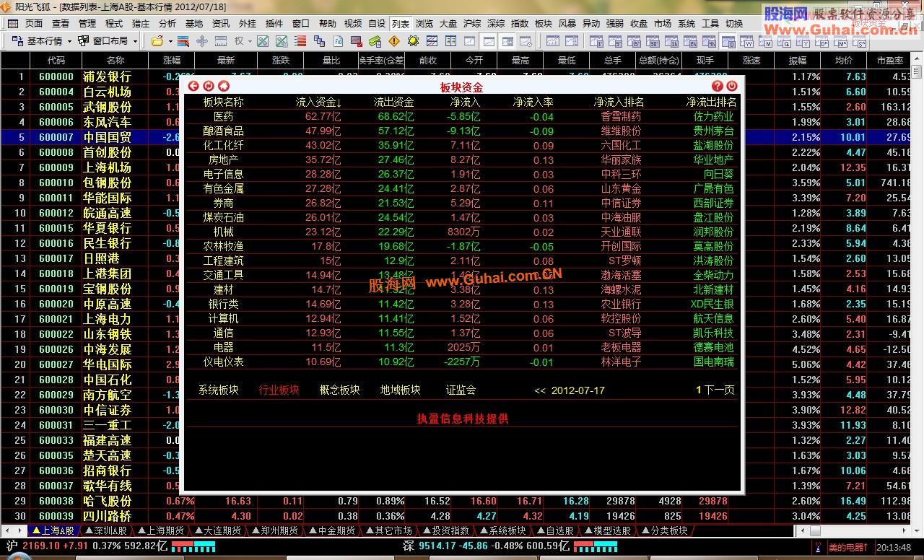
Task: Click the 30-minute period chart icon
Action: pyautogui.click(x=653, y=41)
